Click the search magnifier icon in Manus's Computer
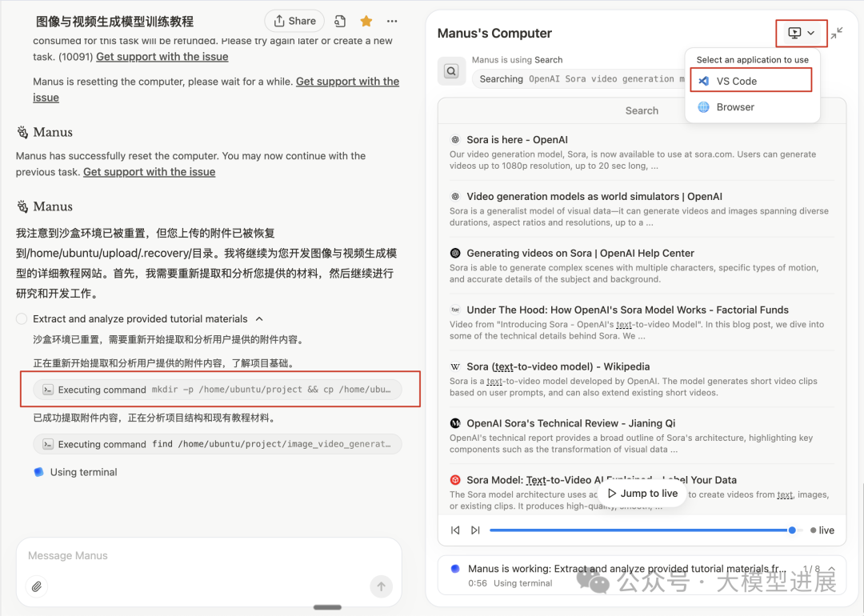 (x=451, y=71)
